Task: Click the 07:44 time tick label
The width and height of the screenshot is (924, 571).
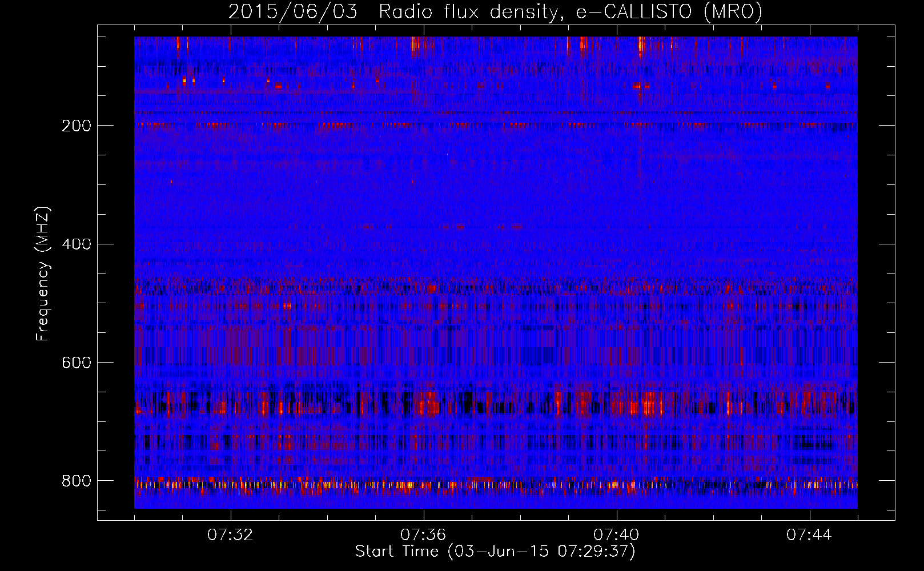Action: [x=809, y=535]
